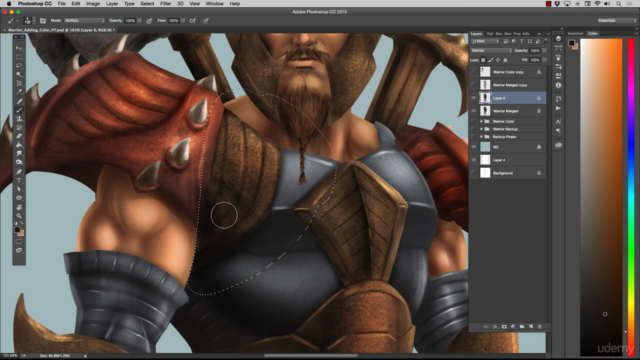Screen dimensions: 640x360
Task: Add layer mask icon
Action: pos(504,327)
